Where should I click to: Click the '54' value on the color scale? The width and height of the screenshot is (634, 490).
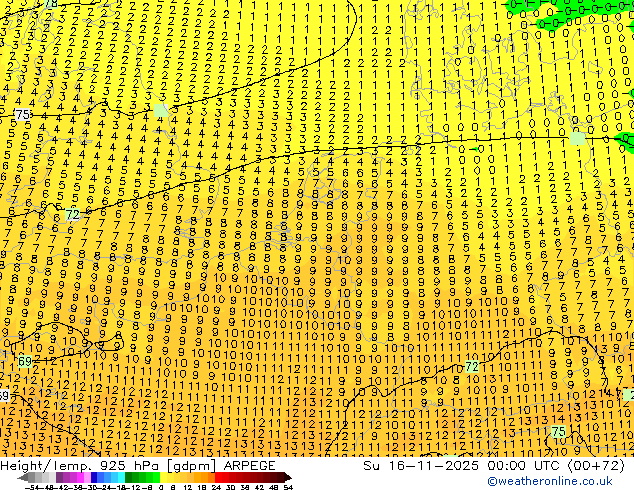288,487
